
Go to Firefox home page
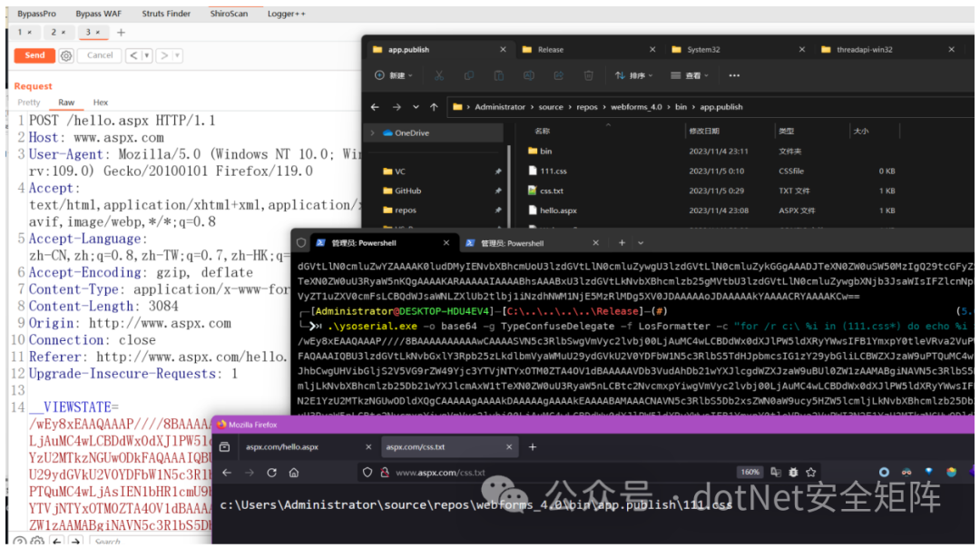tap(294, 473)
